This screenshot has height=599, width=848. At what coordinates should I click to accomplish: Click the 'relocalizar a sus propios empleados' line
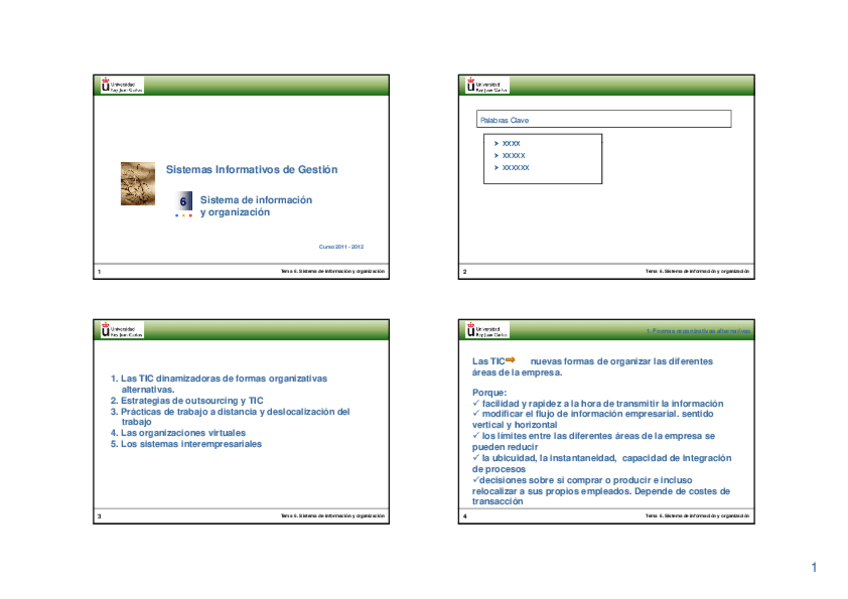(601, 491)
